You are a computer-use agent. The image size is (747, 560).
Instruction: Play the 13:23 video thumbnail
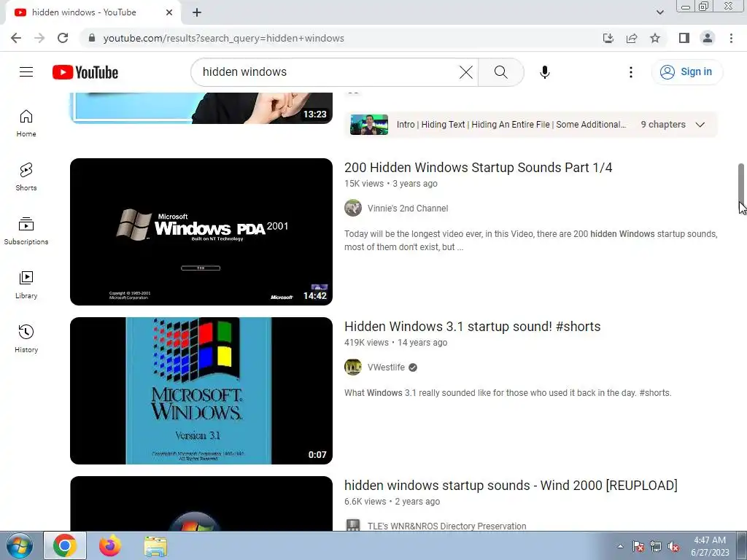pos(201,108)
